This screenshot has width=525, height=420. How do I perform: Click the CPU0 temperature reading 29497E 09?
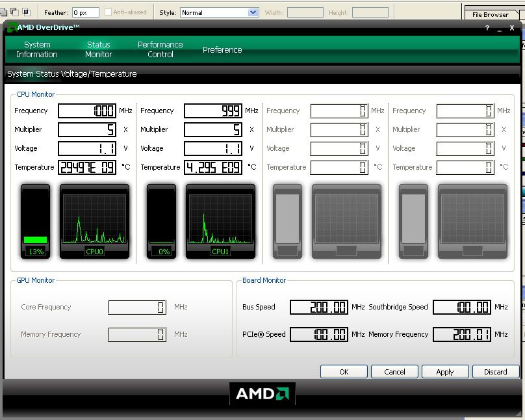(x=87, y=167)
